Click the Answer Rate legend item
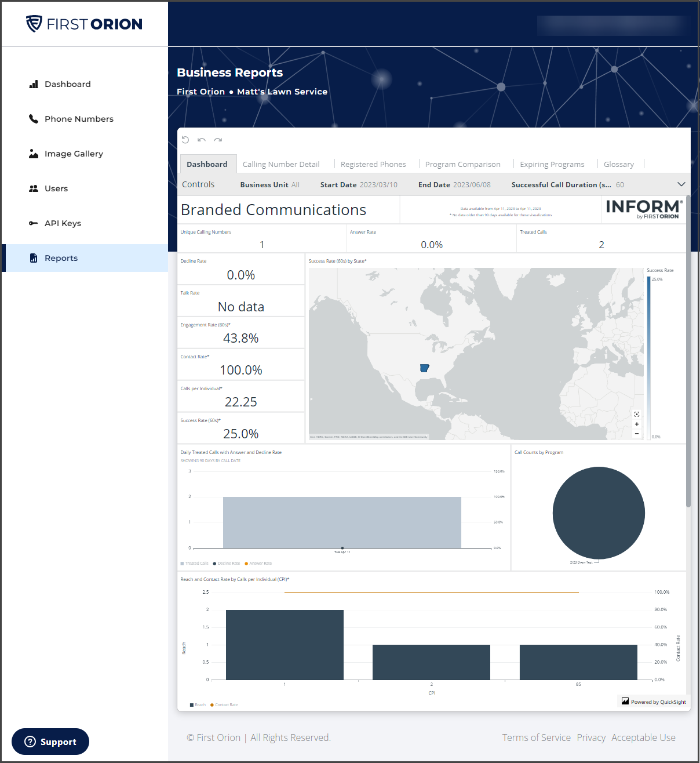700x763 pixels. pos(258,564)
